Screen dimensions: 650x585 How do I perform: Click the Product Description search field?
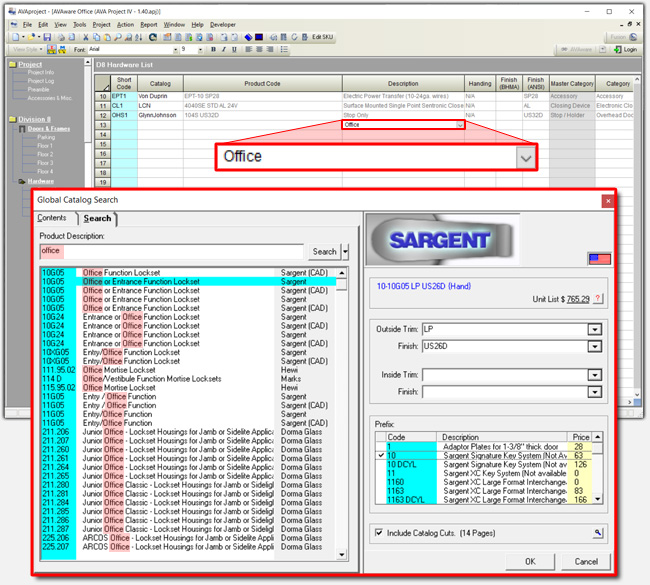[170, 251]
